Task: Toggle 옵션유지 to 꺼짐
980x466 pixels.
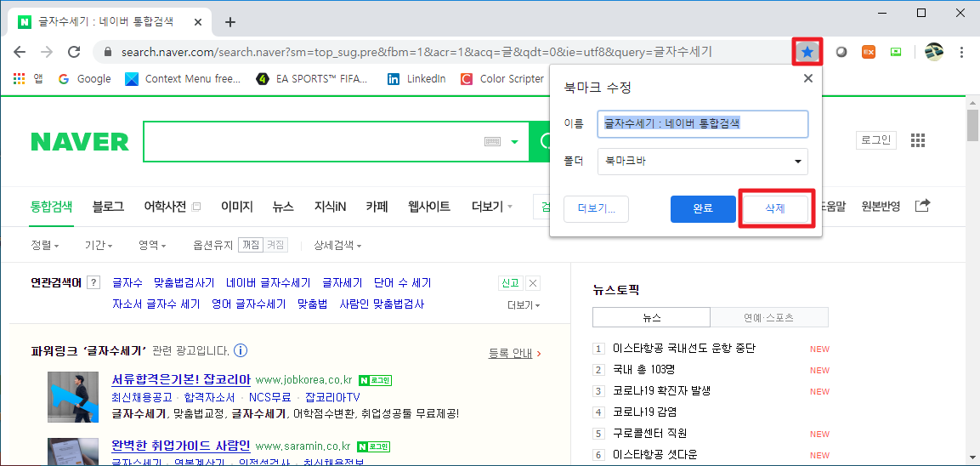Action: coord(250,246)
